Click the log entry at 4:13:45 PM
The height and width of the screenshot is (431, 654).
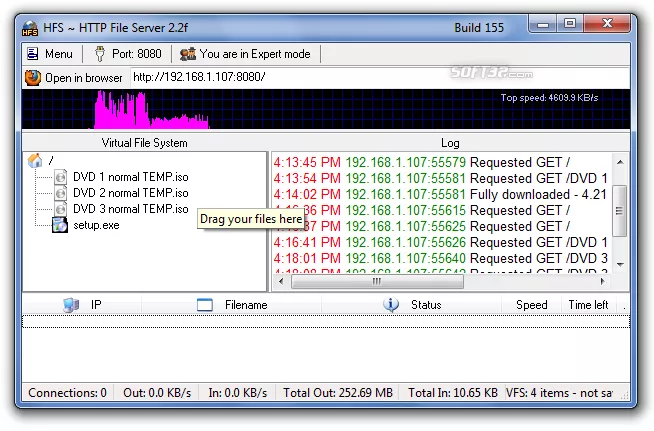422,162
